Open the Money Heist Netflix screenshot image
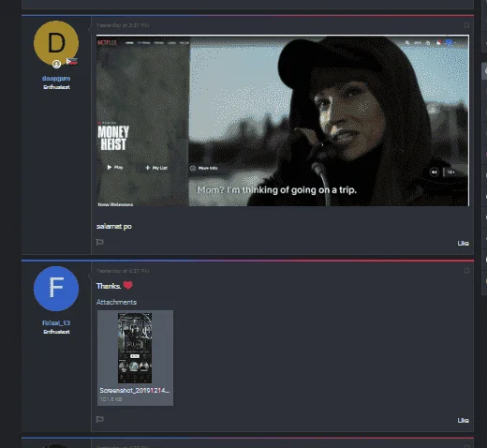The height and width of the screenshot is (448, 487). (283, 121)
